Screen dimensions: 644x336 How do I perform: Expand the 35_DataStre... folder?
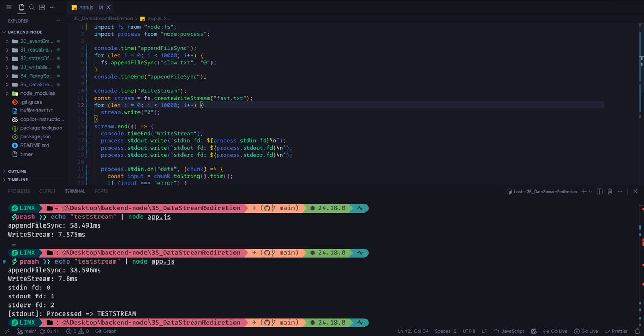(35, 84)
